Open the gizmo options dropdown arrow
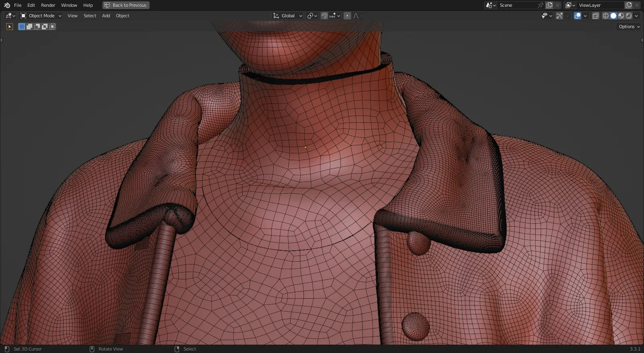Image resolution: width=644 pixels, height=353 pixels. [x=567, y=16]
